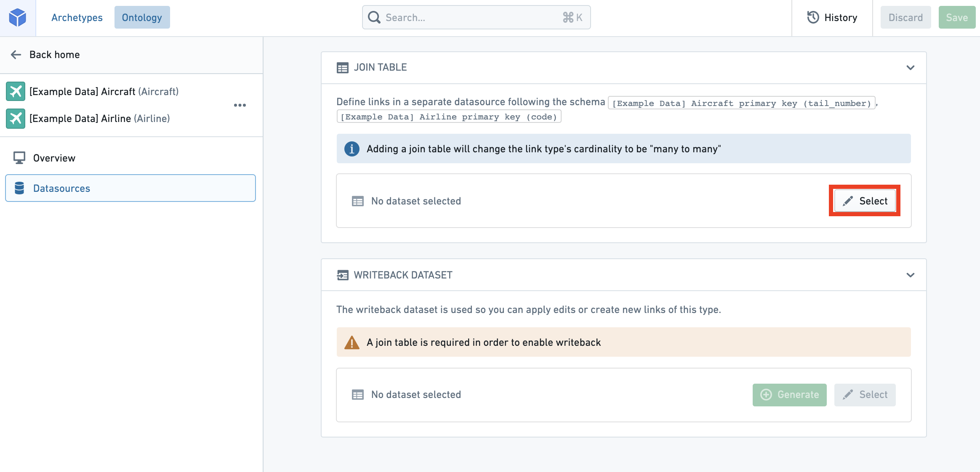
Task: Click the History clock icon
Action: [x=813, y=18]
